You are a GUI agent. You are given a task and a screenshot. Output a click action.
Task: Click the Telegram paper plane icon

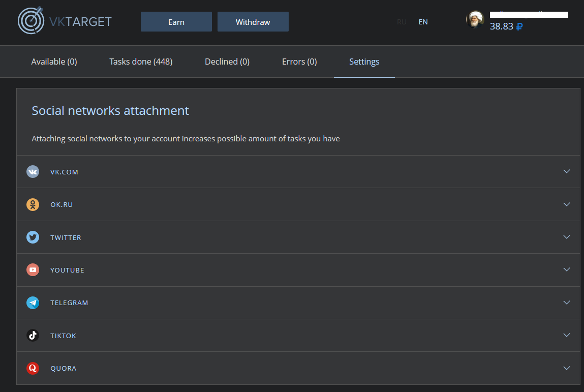coord(33,303)
